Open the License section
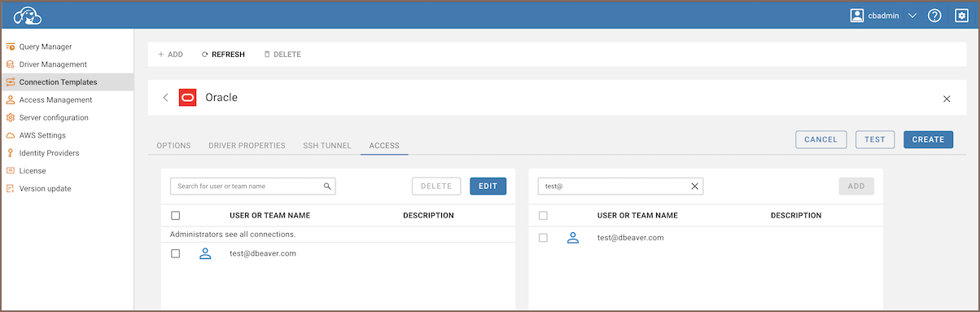980x312 pixels. [33, 171]
